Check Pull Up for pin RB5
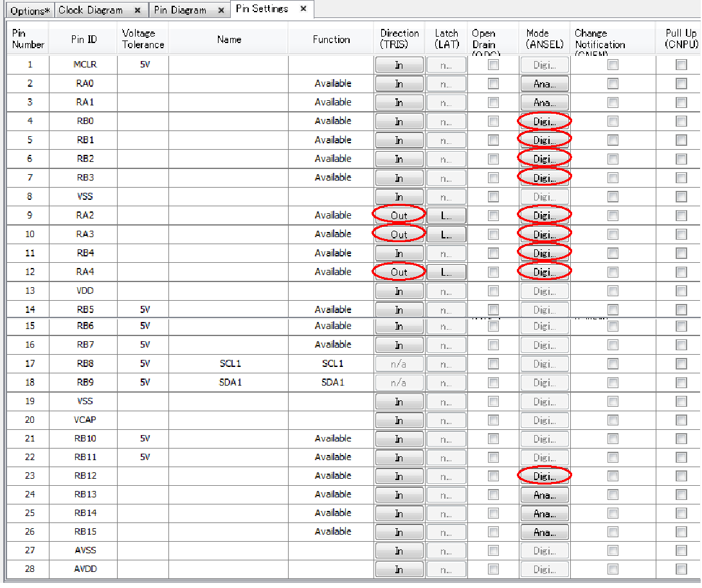This screenshot has height=588, width=702. pyautogui.click(x=681, y=310)
